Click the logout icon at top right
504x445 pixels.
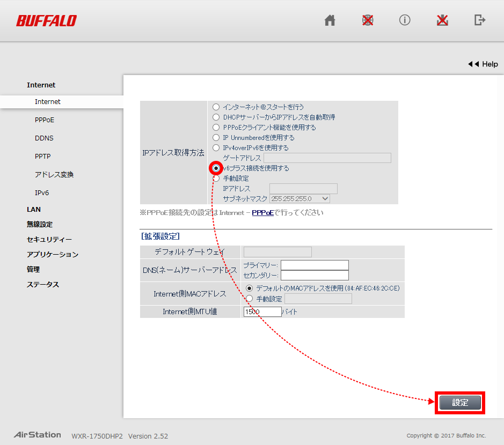[479, 20]
